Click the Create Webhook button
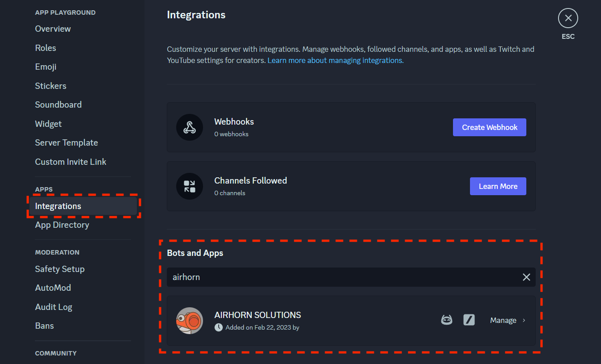The width and height of the screenshot is (601, 364). (490, 127)
